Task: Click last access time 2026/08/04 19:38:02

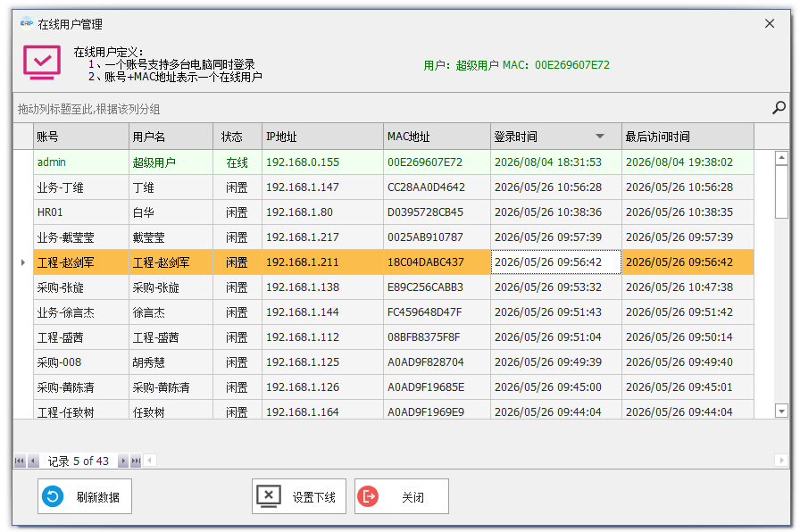Action: (687, 162)
